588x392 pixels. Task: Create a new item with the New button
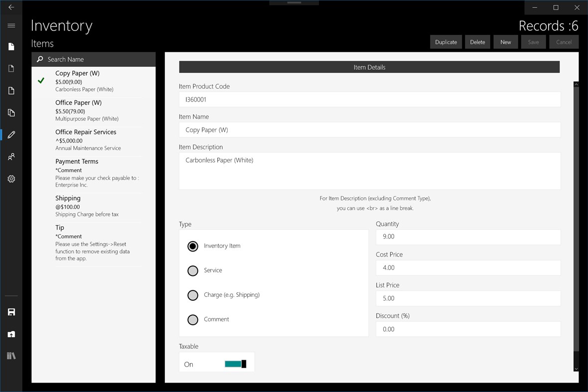click(505, 42)
